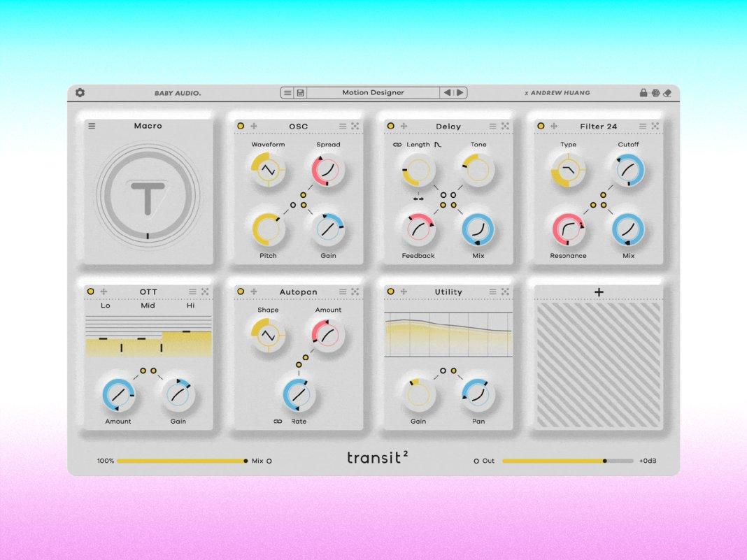The height and width of the screenshot is (560, 747).
Task: Click the Utility Pan knob
Action: (x=478, y=395)
